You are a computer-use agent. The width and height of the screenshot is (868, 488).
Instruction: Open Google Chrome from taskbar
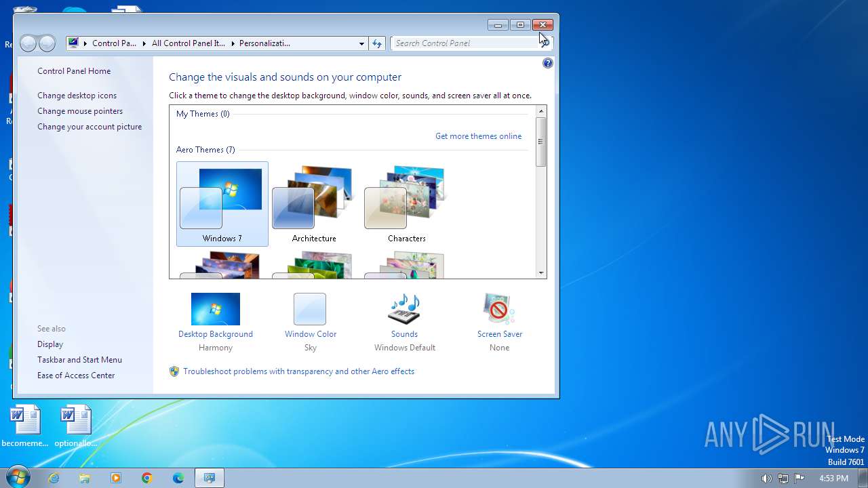point(147,478)
